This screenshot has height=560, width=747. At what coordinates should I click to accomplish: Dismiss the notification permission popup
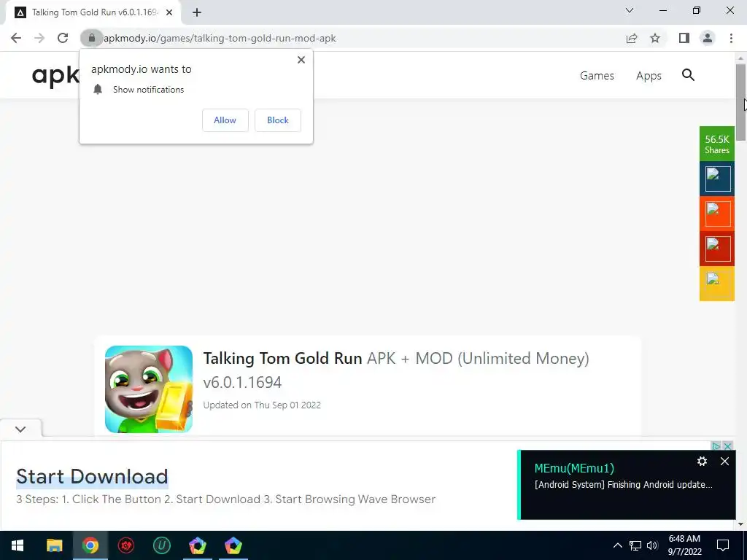(x=301, y=60)
